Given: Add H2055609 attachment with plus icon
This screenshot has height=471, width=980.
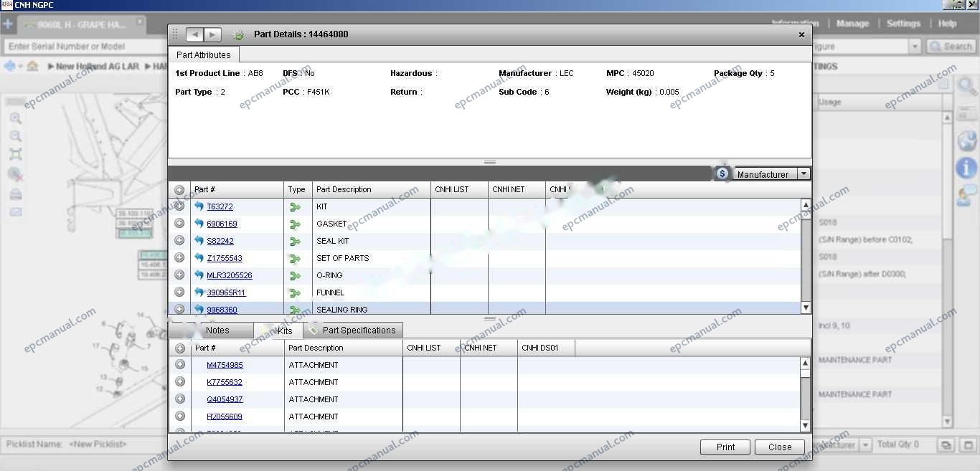Looking at the screenshot, I should tap(180, 417).
